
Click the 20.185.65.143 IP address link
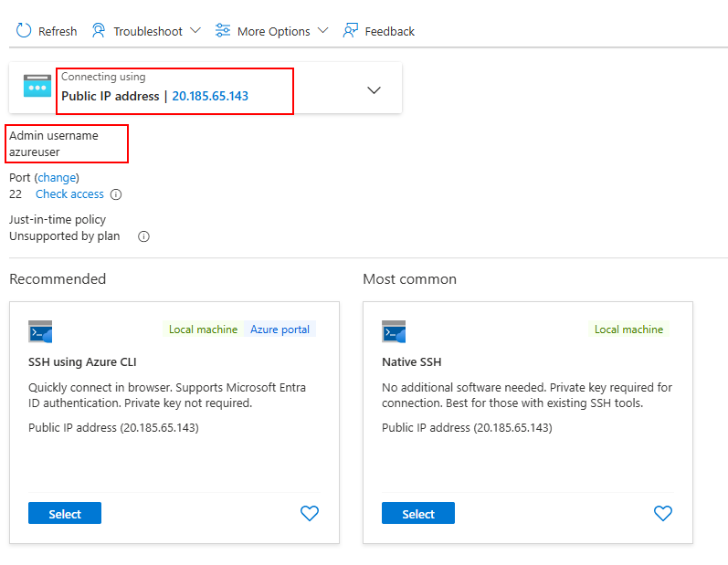pos(210,96)
